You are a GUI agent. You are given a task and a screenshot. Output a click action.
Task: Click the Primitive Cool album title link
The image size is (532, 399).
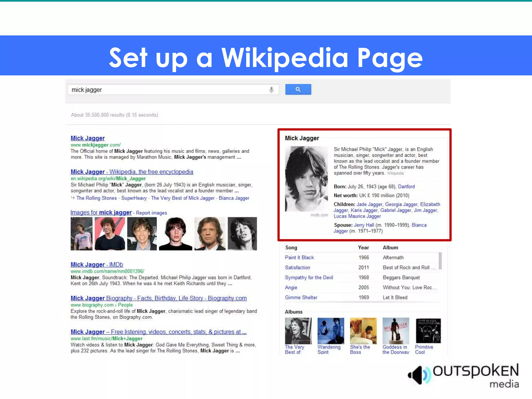click(424, 349)
